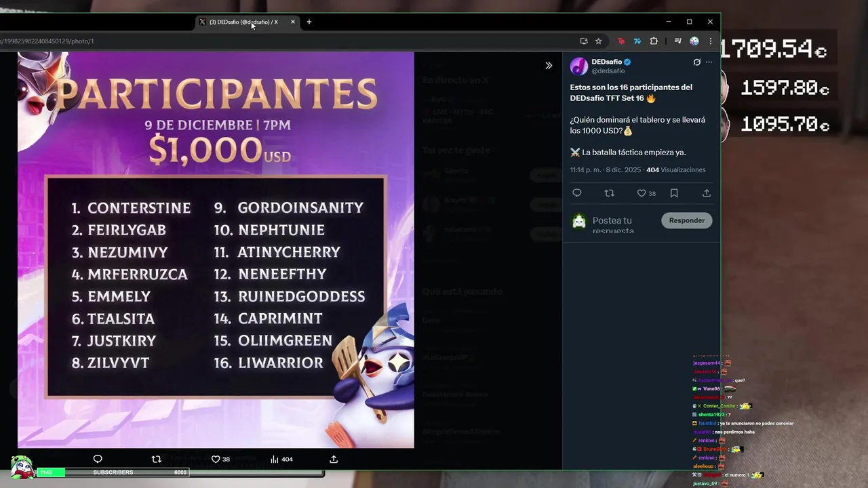
Task: Open 404 Visualizaciones link
Action: [676, 170]
